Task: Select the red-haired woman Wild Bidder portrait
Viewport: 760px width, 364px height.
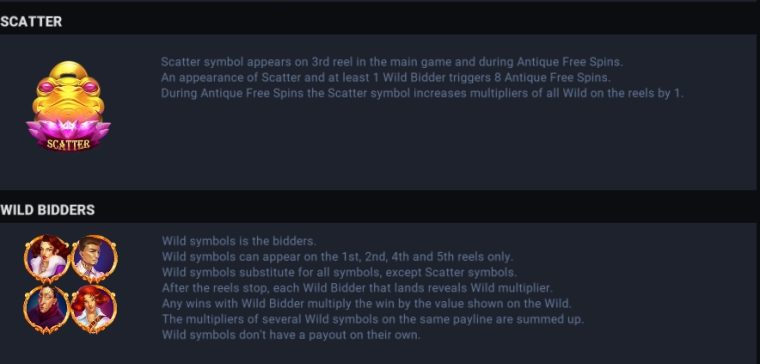Action: (94, 309)
